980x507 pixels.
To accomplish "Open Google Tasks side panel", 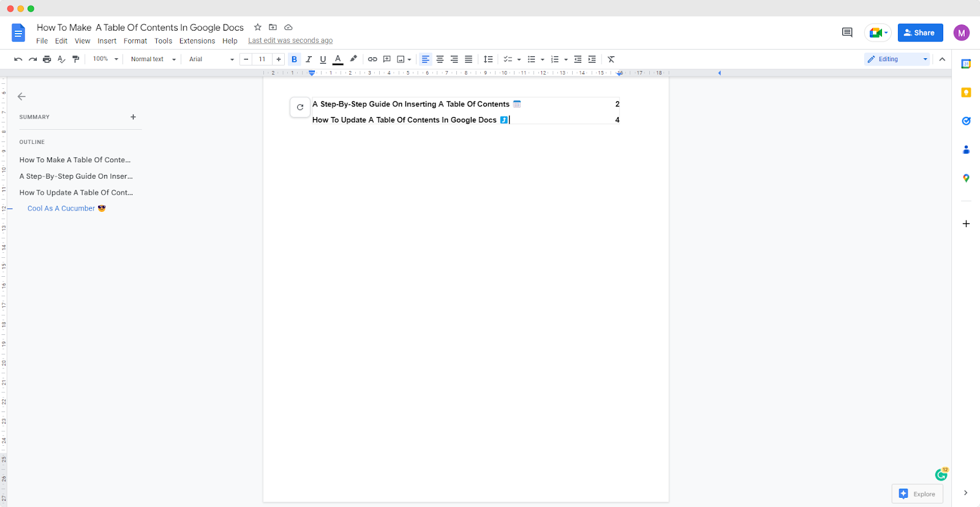I will tap(966, 121).
